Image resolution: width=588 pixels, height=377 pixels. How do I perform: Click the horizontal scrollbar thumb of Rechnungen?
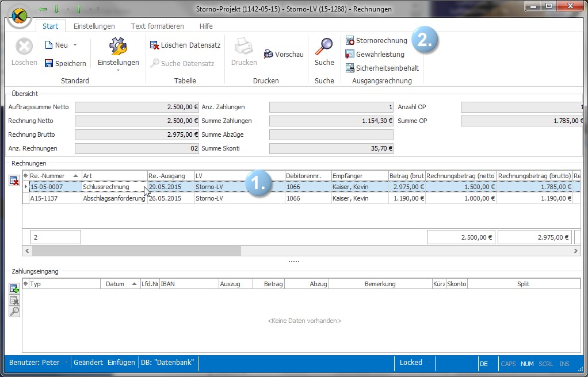click(x=136, y=251)
